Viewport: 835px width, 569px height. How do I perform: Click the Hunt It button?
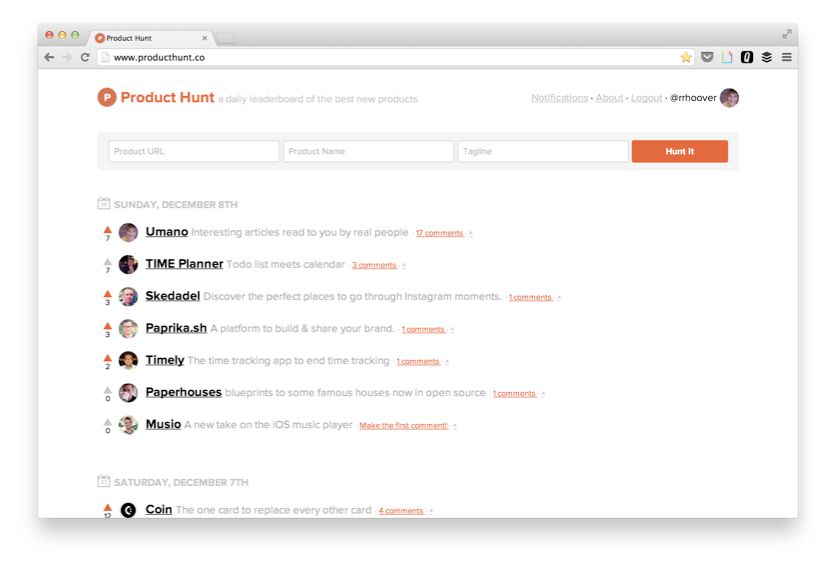point(680,151)
